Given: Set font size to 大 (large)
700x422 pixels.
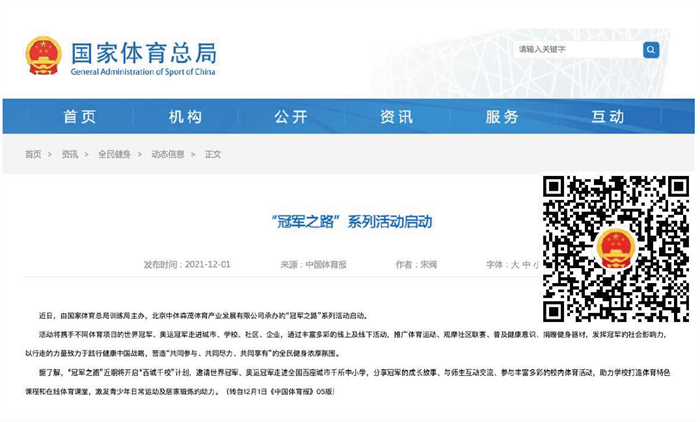Looking at the screenshot, I should (515, 265).
